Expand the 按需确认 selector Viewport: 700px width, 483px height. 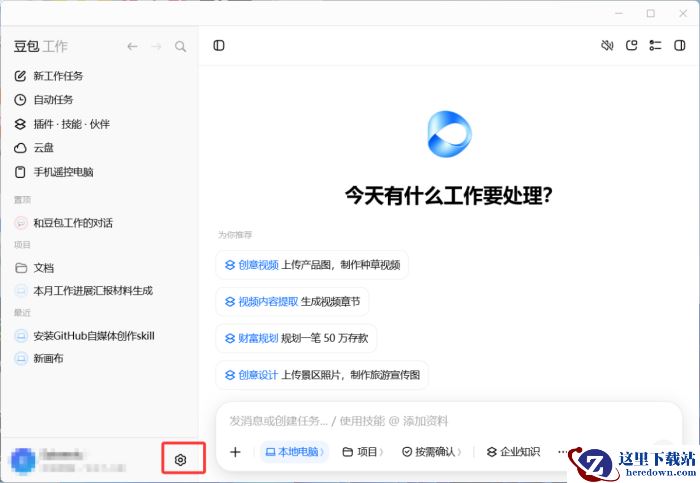pyautogui.click(x=431, y=452)
